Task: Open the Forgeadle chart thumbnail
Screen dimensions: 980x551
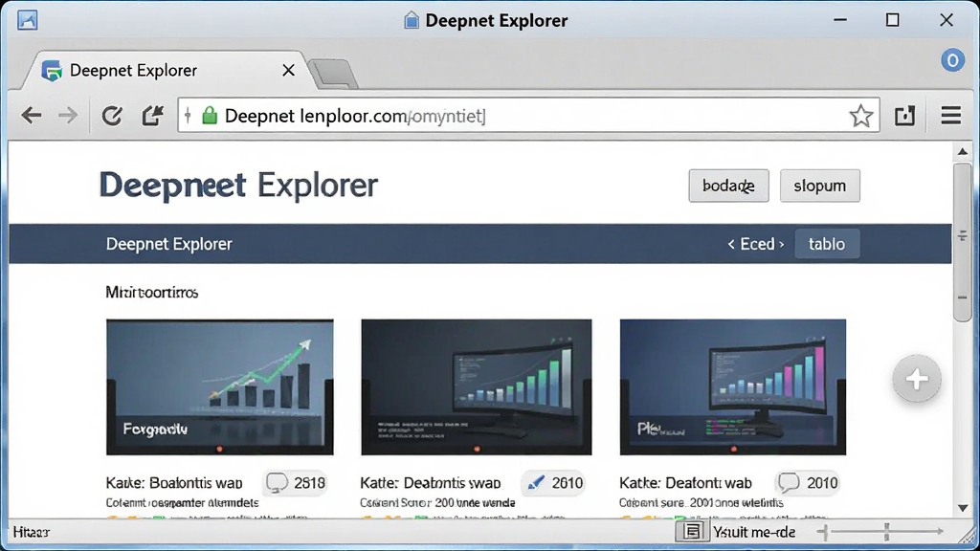Action: pos(219,386)
